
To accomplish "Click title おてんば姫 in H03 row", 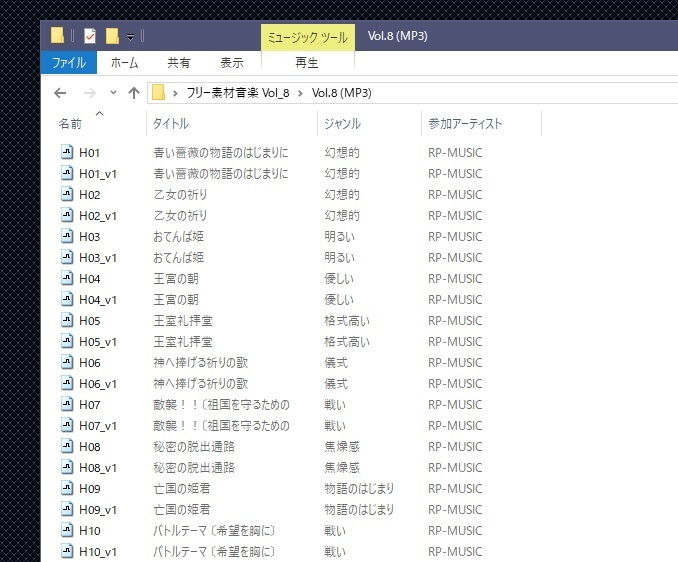I will coord(179,236).
